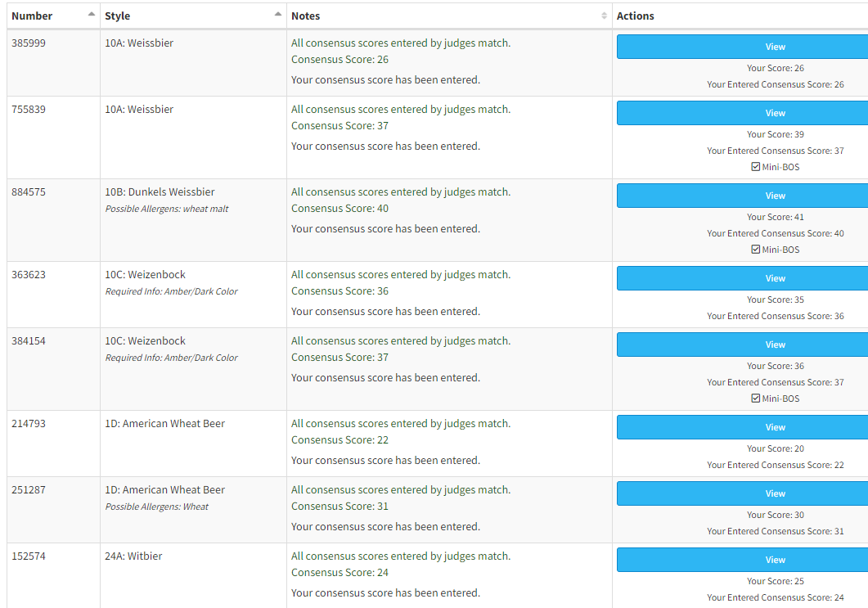
Task: Select entry number 385999 cell
Action: [x=29, y=43]
